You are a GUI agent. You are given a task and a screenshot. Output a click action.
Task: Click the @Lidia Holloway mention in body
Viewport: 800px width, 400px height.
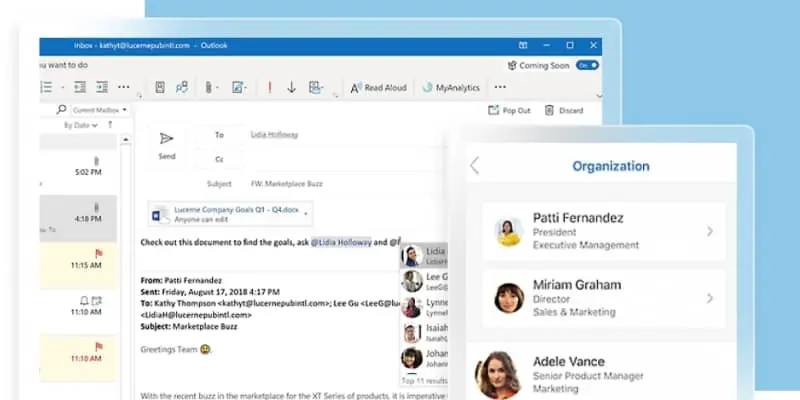pyautogui.click(x=341, y=242)
